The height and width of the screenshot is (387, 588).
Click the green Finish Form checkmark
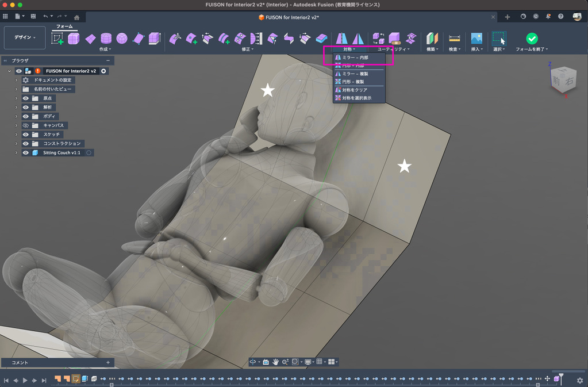[532, 39]
